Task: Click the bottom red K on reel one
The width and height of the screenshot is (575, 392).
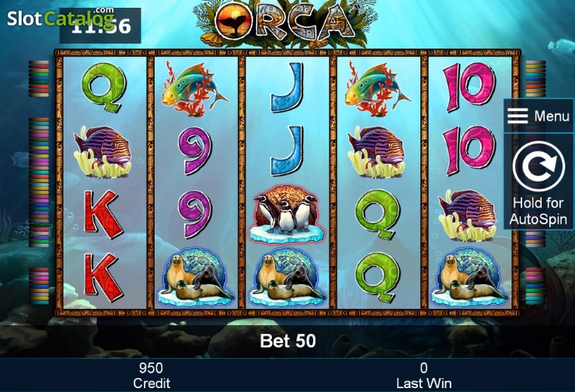Action: tap(103, 277)
